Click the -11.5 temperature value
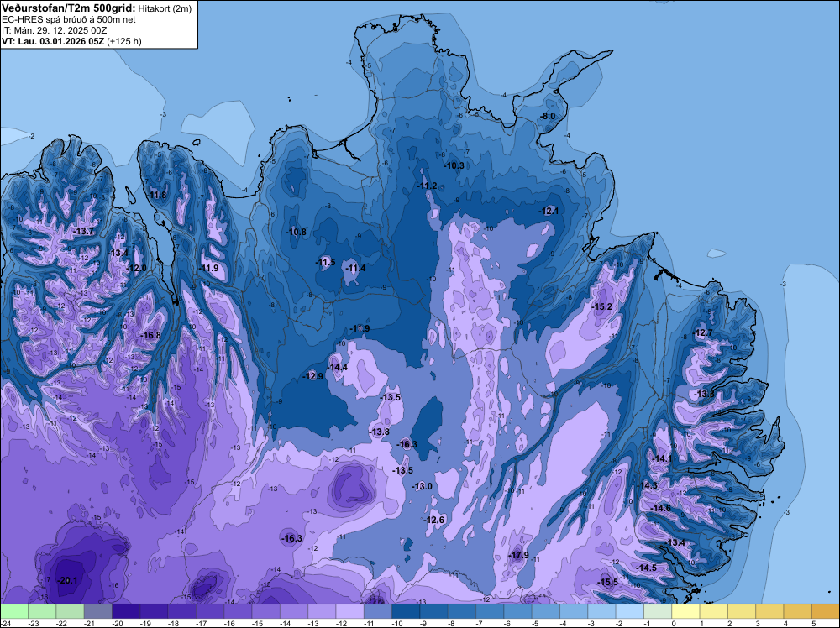The image size is (840, 628). pos(325,262)
